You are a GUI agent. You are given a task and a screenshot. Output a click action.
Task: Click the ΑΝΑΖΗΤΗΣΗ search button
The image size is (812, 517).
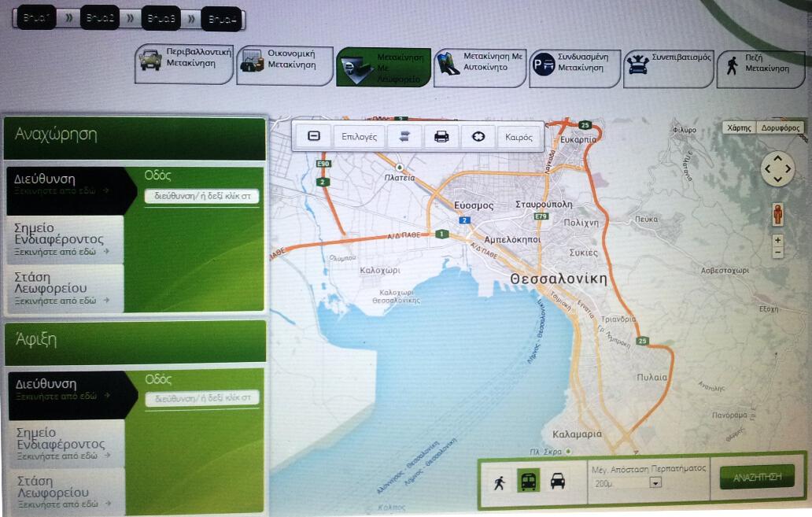[757, 477]
